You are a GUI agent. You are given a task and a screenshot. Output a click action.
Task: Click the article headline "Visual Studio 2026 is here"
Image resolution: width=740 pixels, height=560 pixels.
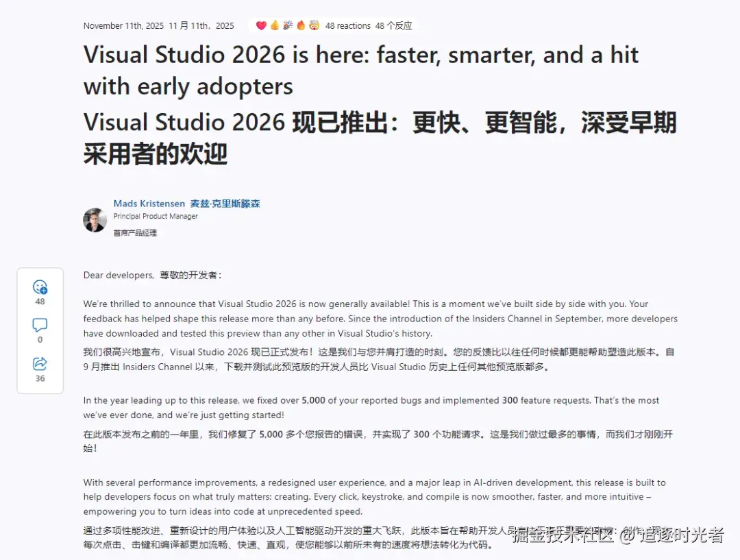(x=361, y=71)
